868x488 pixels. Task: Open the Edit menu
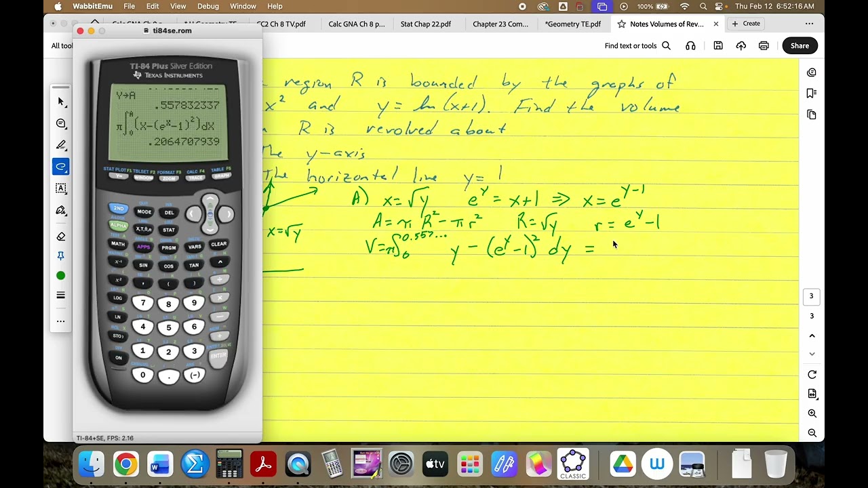[153, 6]
